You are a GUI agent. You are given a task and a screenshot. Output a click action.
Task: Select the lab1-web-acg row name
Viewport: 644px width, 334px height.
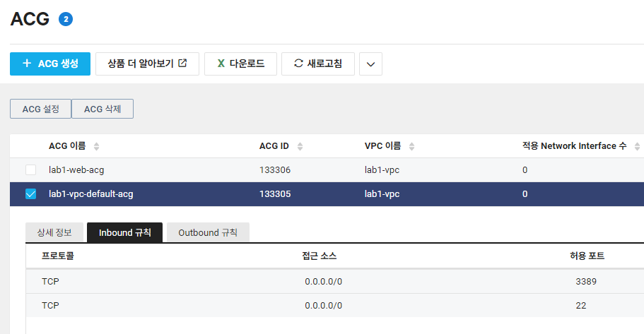click(x=76, y=170)
